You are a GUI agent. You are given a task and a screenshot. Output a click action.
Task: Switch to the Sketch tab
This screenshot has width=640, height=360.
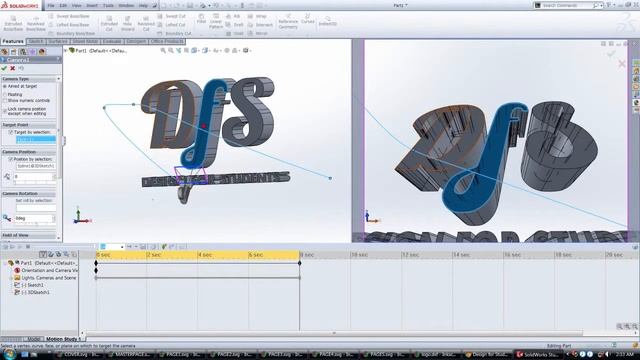coord(36,42)
